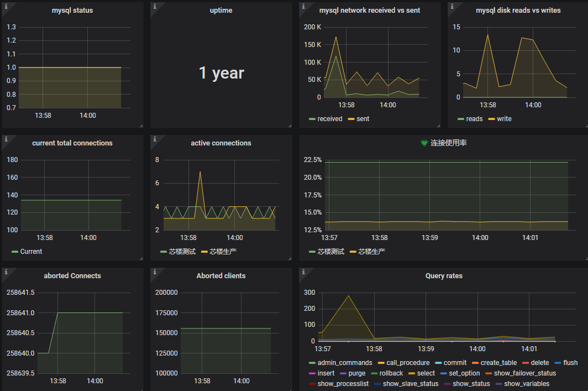Open color picker for set_option series swatch
Image resolution: width=588 pixels, height=391 pixels.
pos(444,374)
